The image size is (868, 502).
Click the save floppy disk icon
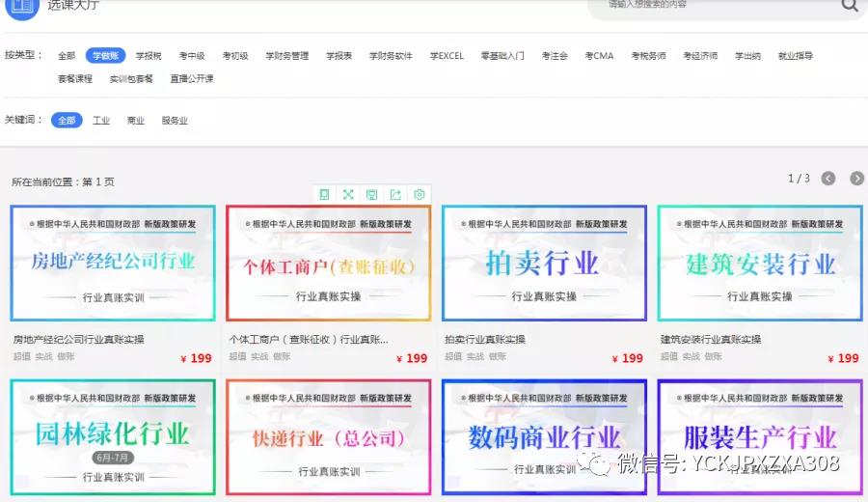coord(371,194)
